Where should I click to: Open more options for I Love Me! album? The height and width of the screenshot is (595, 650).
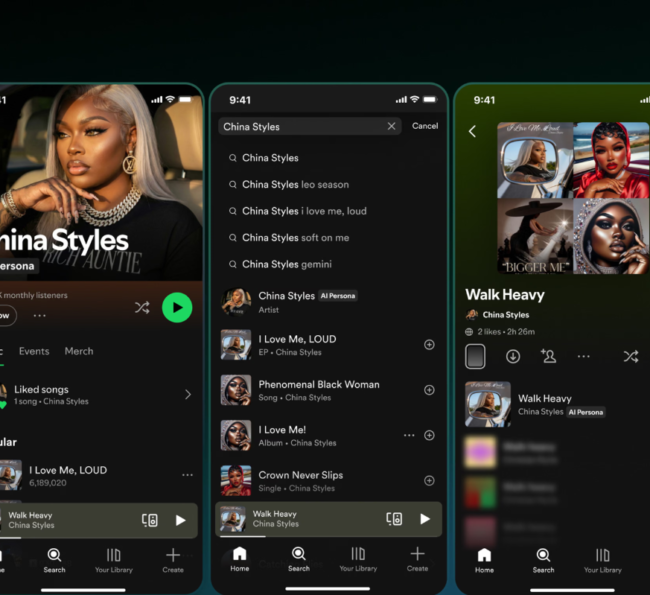(409, 435)
